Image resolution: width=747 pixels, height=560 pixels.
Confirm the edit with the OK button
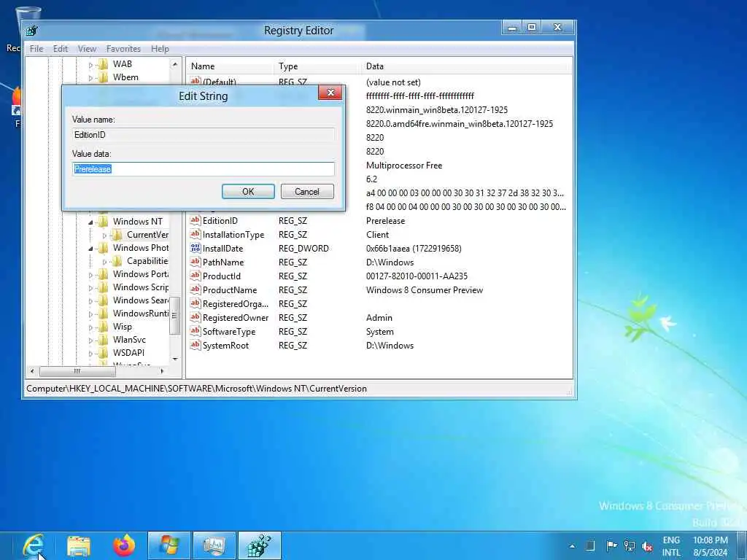pos(248,192)
